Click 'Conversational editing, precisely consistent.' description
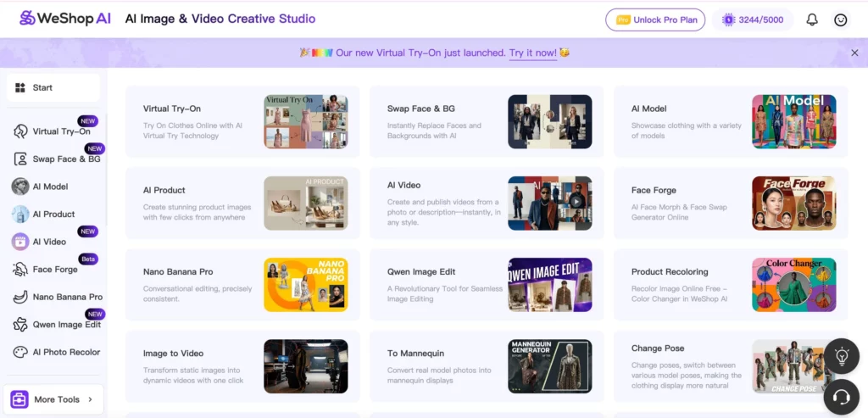The height and width of the screenshot is (418, 868). [197, 294]
